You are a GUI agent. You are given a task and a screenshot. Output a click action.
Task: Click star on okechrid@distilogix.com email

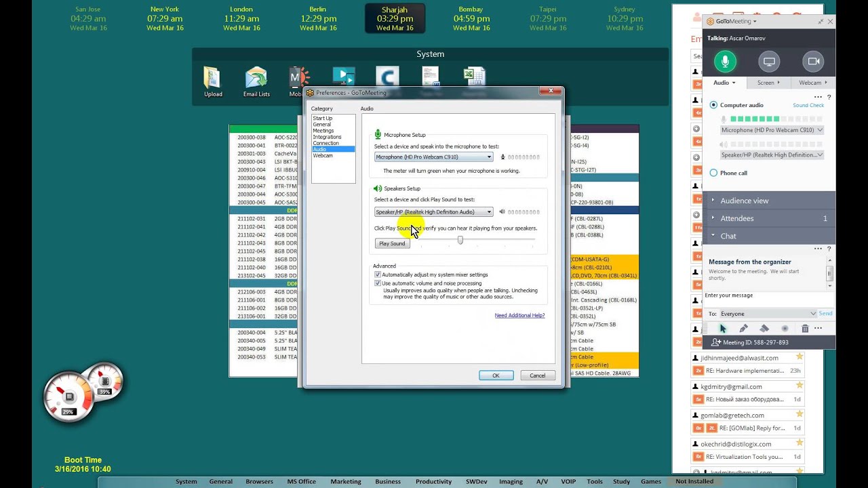tap(800, 443)
